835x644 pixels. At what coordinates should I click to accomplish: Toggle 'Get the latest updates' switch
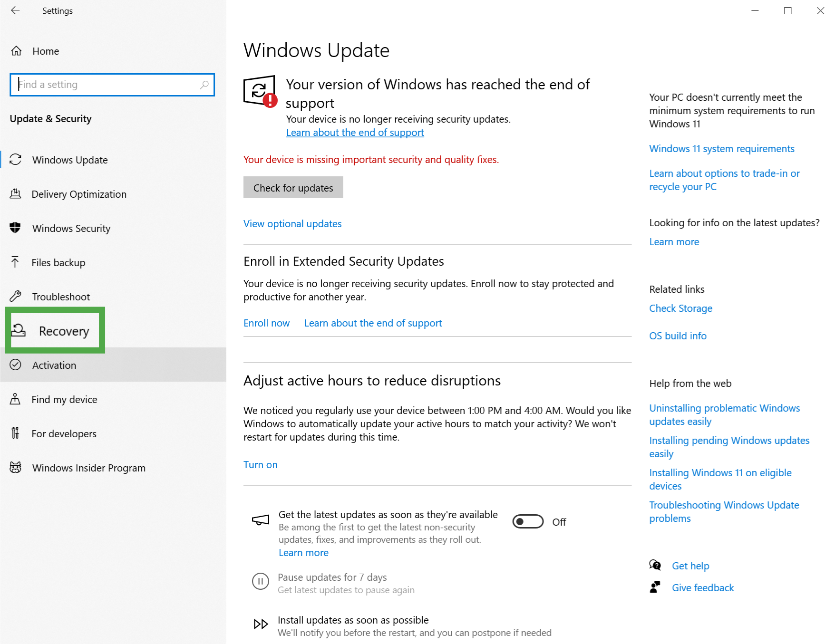(528, 522)
